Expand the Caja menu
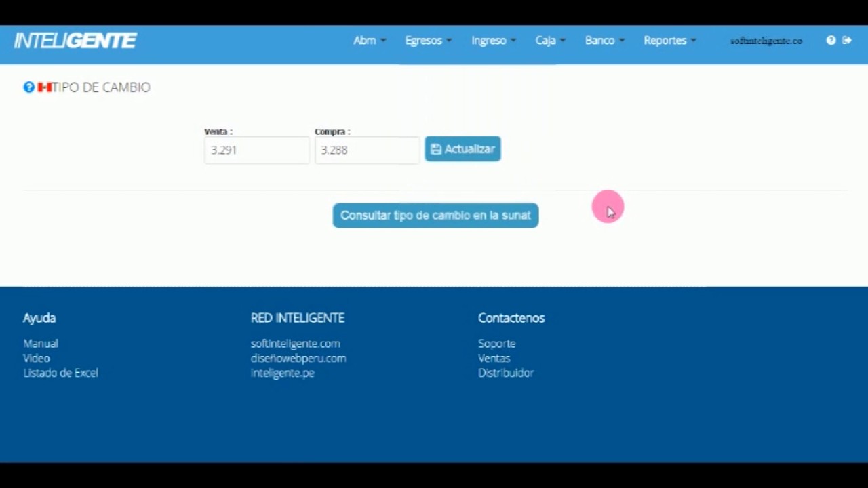Image resolution: width=868 pixels, height=488 pixels. tap(551, 41)
